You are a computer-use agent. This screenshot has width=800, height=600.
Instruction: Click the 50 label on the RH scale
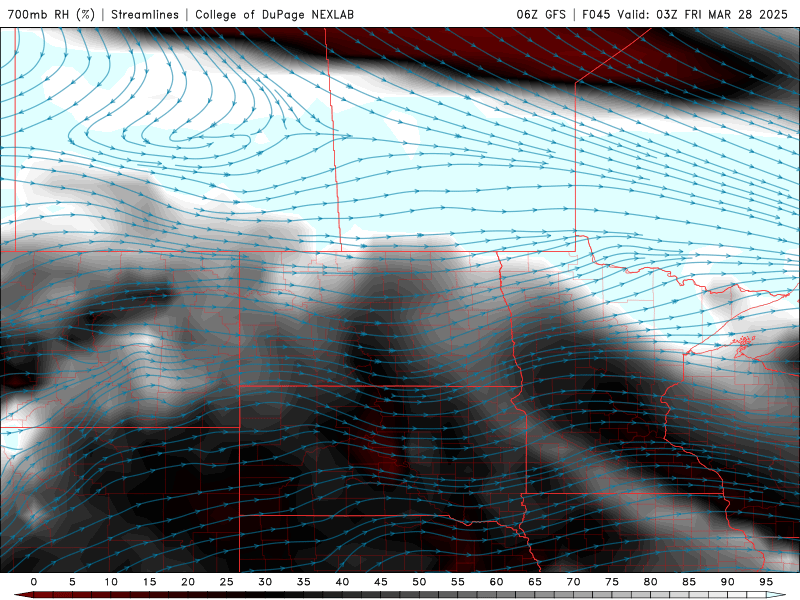coord(419,582)
